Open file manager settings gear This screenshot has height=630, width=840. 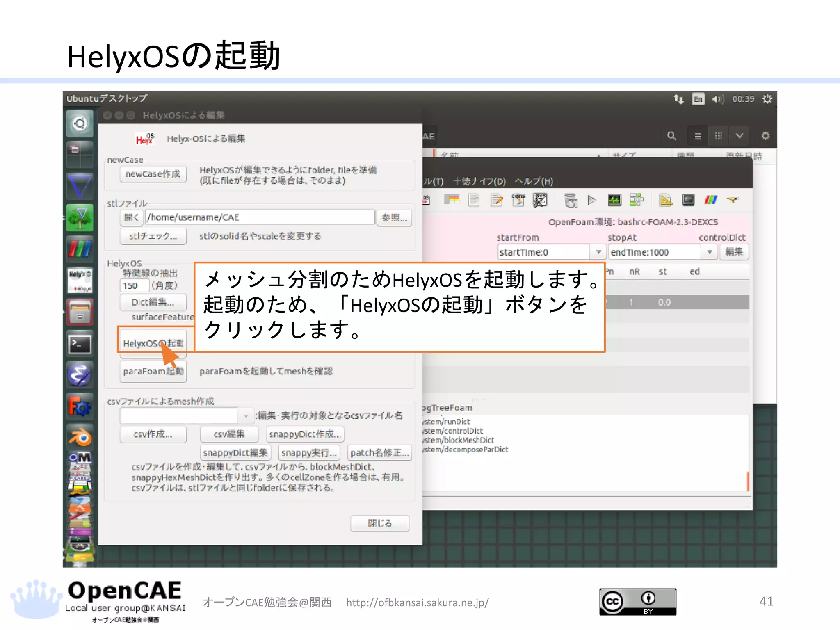[x=765, y=136]
